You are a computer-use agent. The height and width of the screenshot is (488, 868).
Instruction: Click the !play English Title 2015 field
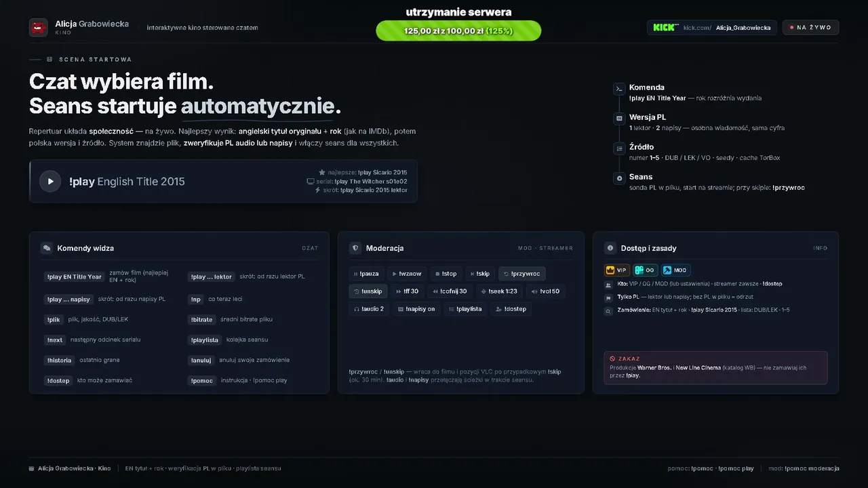click(x=223, y=181)
